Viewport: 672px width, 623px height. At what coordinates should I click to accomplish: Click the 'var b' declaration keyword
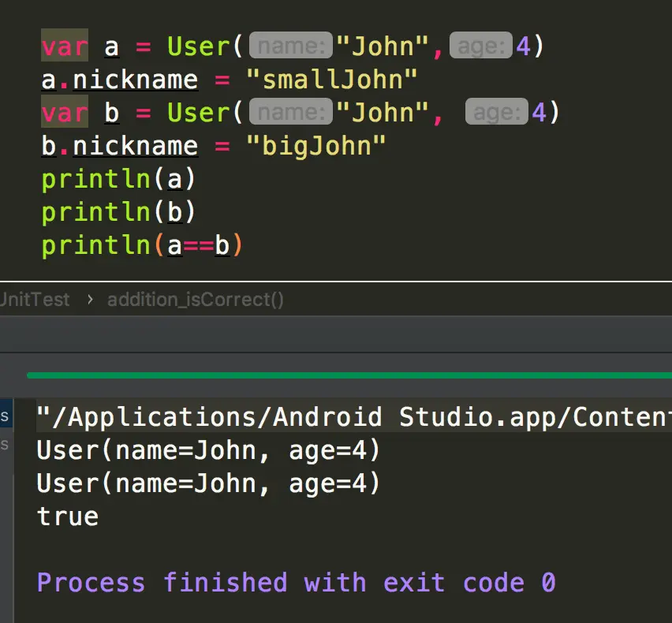coord(65,112)
